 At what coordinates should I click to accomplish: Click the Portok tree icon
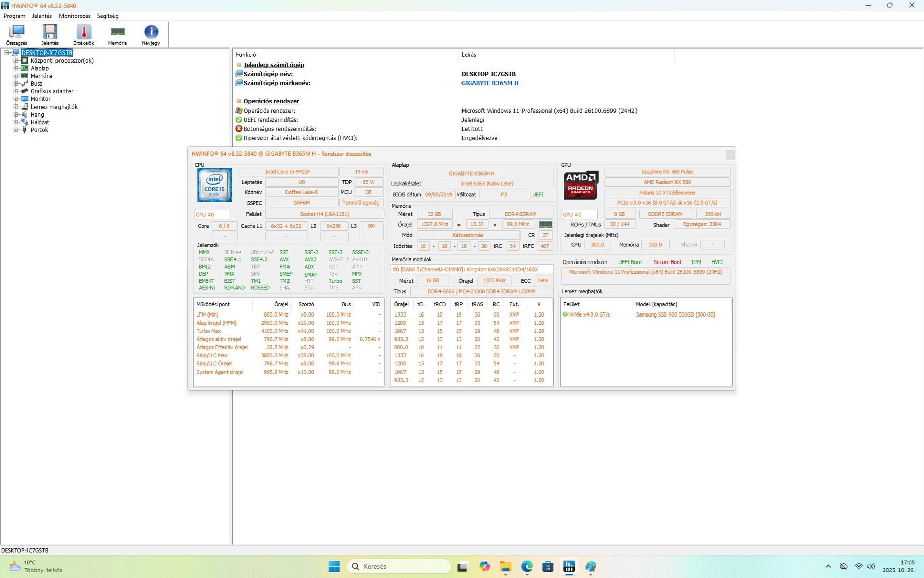(x=24, y=130)
